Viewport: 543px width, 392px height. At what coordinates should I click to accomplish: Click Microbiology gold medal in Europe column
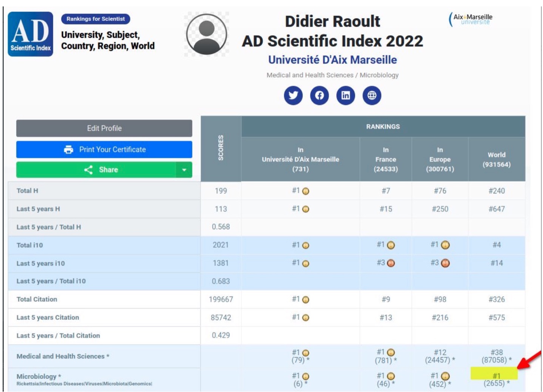[x=445, y=376]
